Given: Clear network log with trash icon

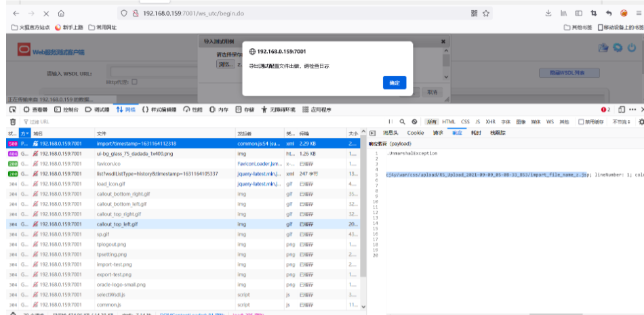Looking at the screenshot, I should coord(12,122).
